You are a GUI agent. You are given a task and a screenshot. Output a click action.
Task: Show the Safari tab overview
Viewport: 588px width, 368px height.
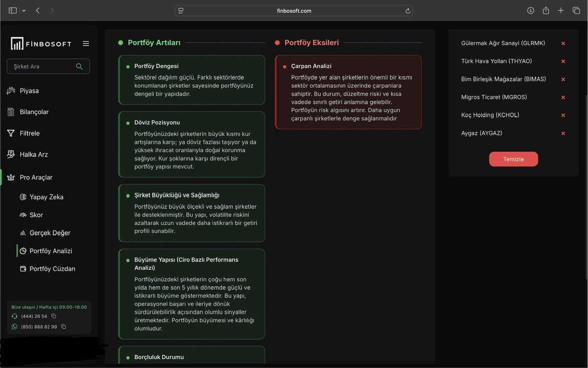tap(576, 10)
